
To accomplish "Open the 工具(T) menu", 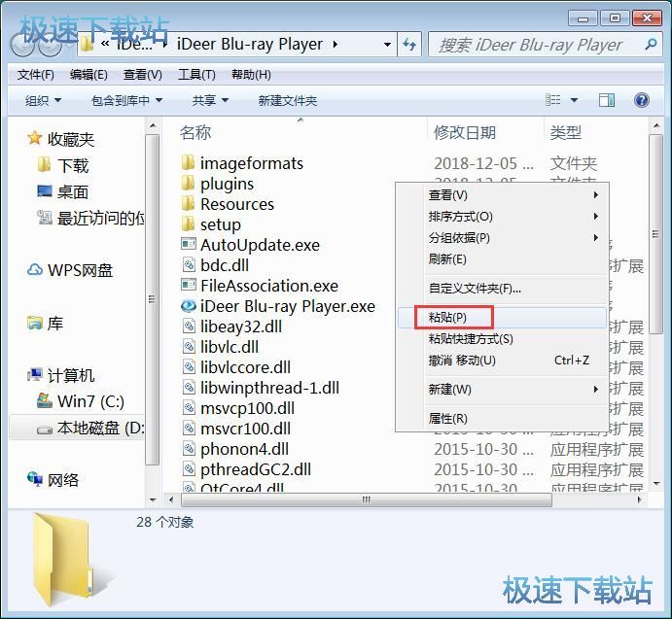I will pyautogui.click(x=196, y=75).
